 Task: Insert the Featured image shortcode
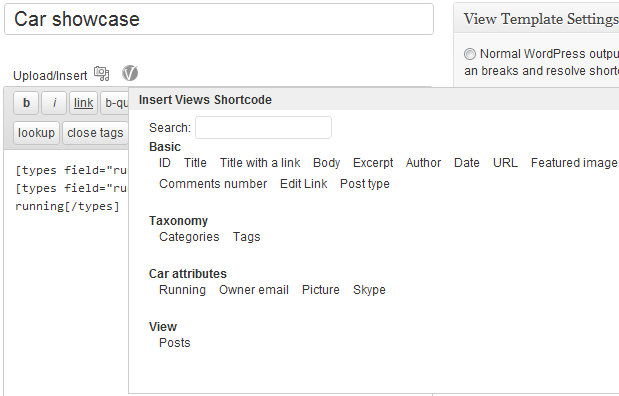pyautogui.click(x=574, y=163)
